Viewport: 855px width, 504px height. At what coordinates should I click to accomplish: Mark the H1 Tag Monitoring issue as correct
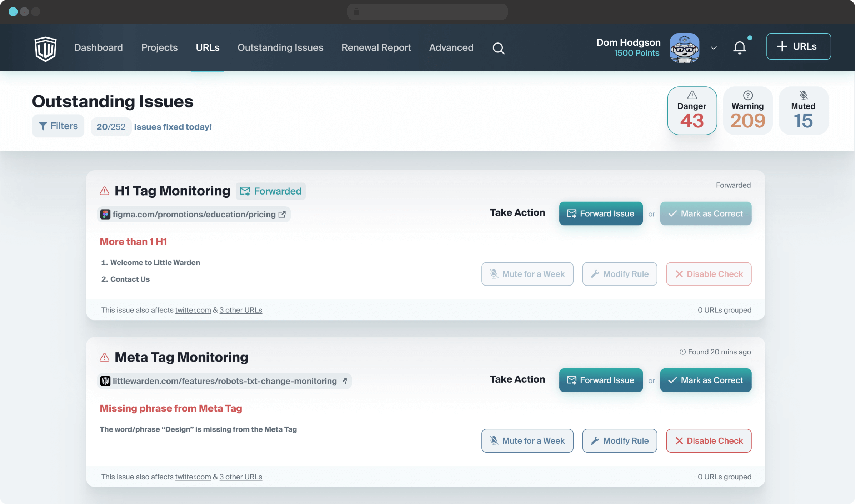pos(706,213)
